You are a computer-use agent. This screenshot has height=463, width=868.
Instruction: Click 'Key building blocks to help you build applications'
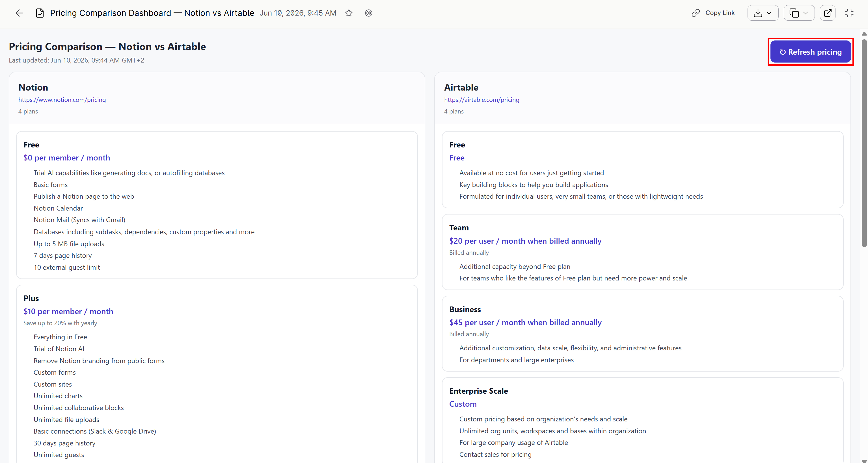tap(534, 185)
